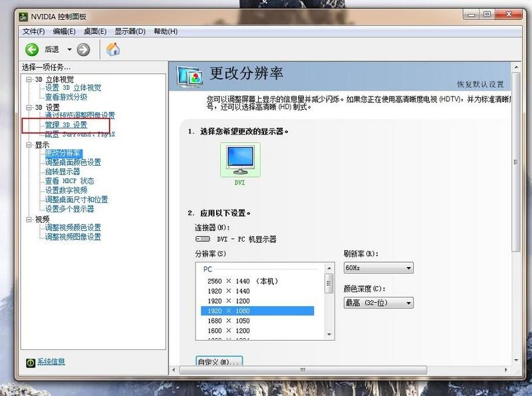532x396 pixels.
Task: Go to the Home page icon
Action: tap(113, 50)
